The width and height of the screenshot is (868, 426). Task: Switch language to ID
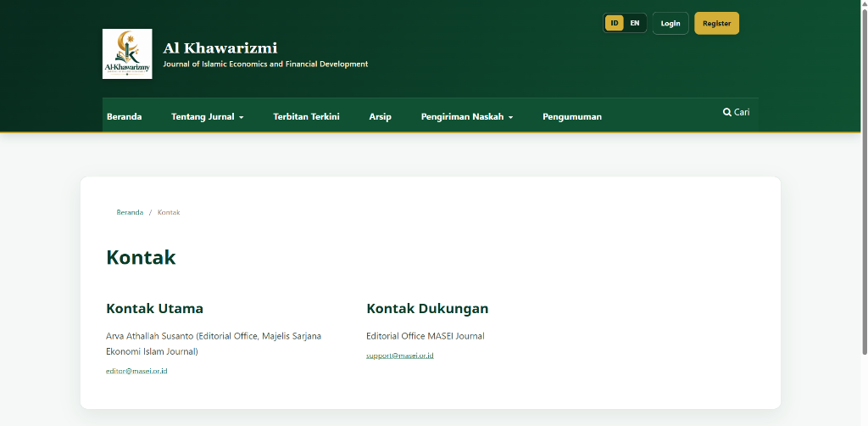tap(615, 23)
